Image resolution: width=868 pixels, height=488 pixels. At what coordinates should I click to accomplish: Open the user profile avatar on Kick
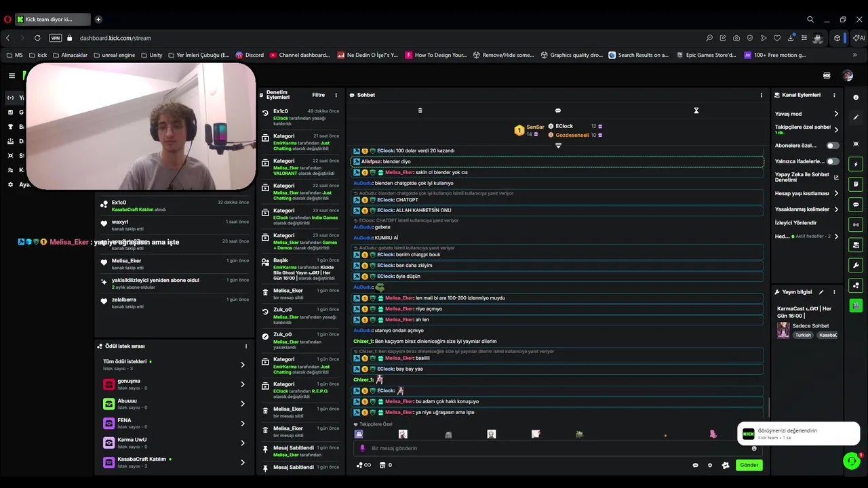click(x=848, y=76)
